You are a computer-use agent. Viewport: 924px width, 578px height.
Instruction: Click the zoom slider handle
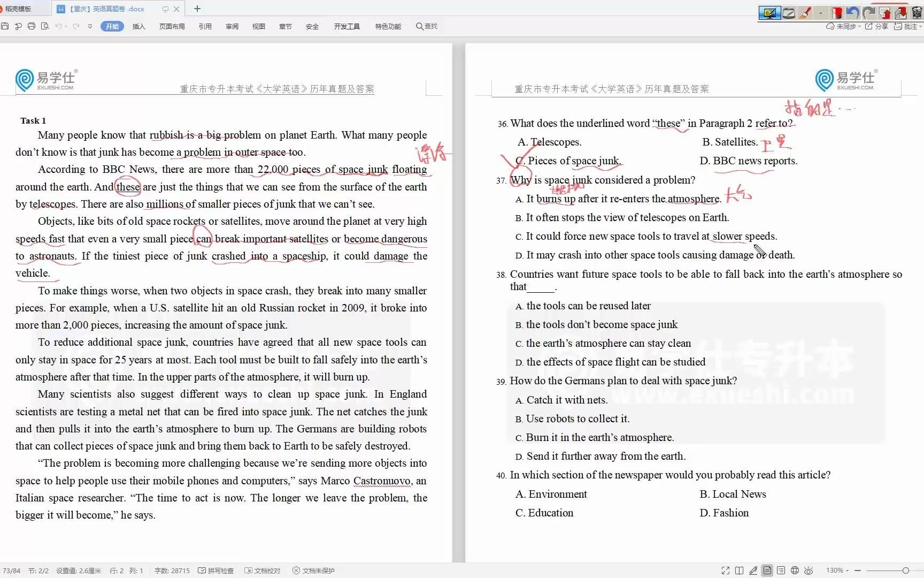pyautogui.click(x=905, y=571)
